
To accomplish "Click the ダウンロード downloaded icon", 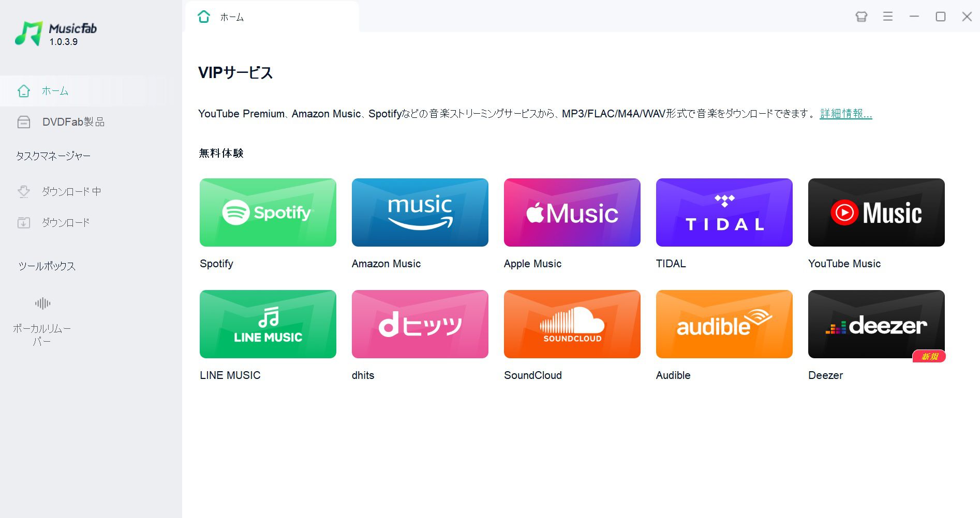I will (24, 223).
